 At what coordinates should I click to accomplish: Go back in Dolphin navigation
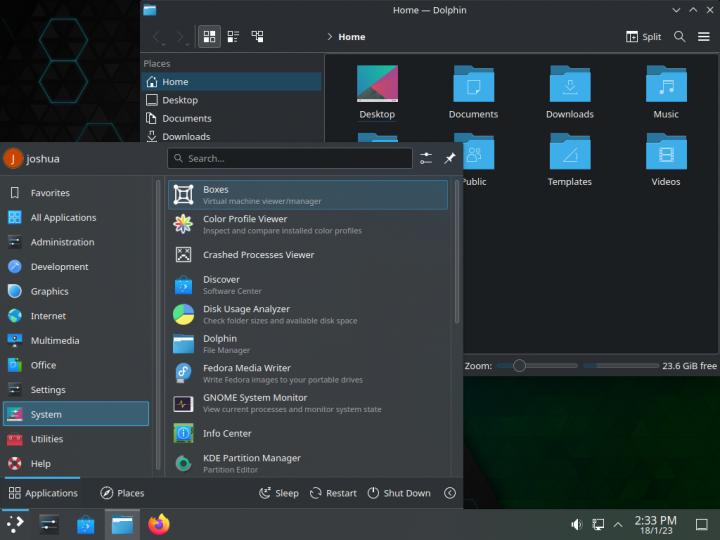coord(157,37)
